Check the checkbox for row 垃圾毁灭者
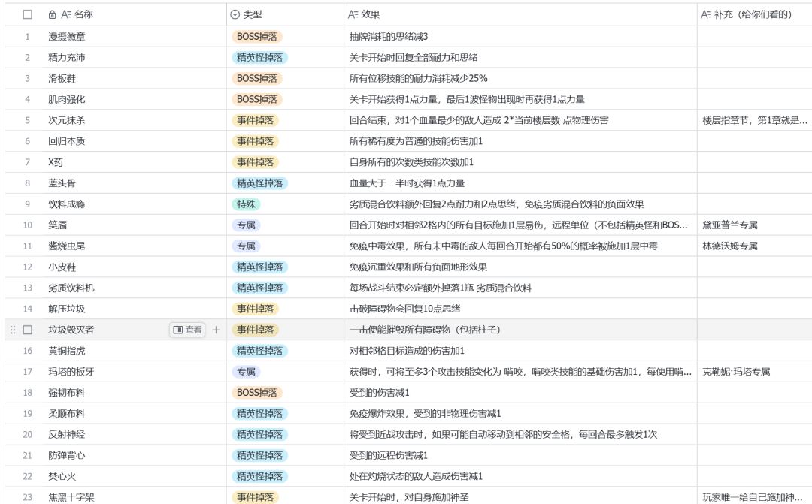Screen dimensions: 812x504 [x=28, y=330]
